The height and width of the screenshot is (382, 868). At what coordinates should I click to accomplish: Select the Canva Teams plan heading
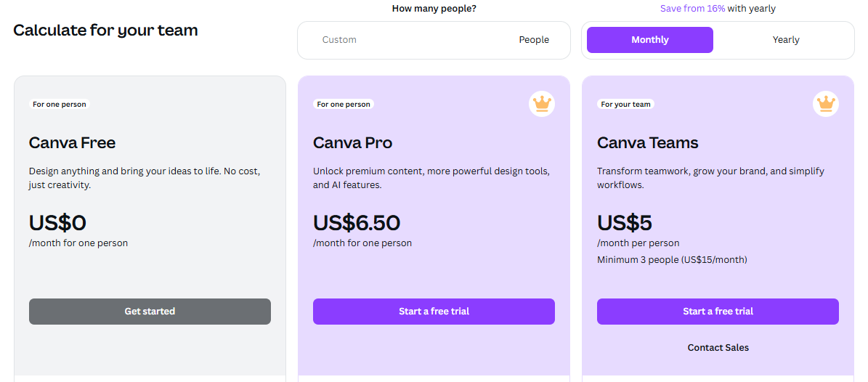(x=648, y=143)
